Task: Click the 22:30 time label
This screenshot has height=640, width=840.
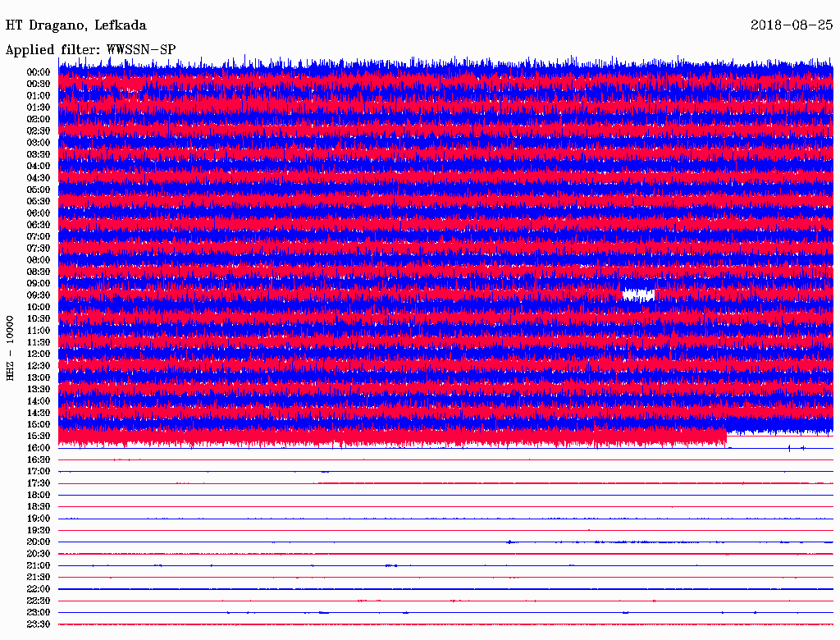Action: (x=39, y=601)
